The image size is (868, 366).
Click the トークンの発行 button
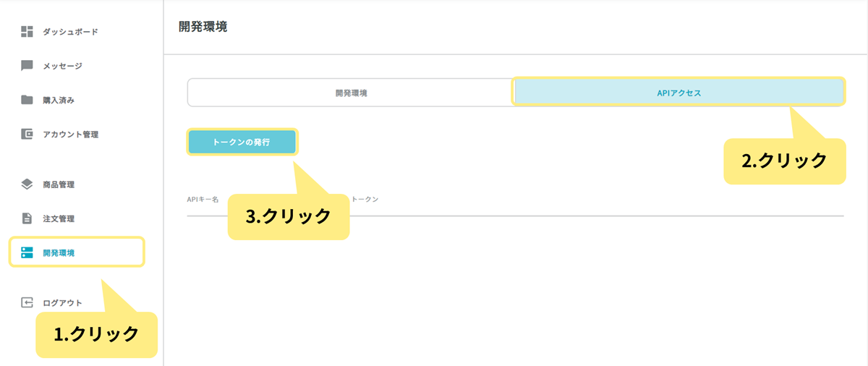point(242,142)
